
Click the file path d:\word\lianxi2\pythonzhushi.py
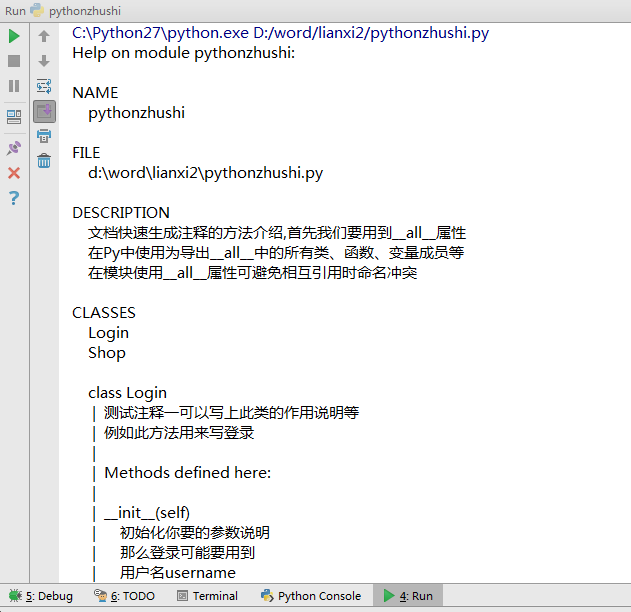pyautogui.click(x=205, y=173)
